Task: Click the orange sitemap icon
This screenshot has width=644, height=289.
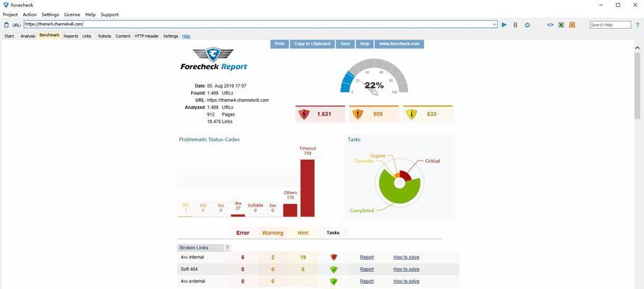Action: tap(572, 25)
